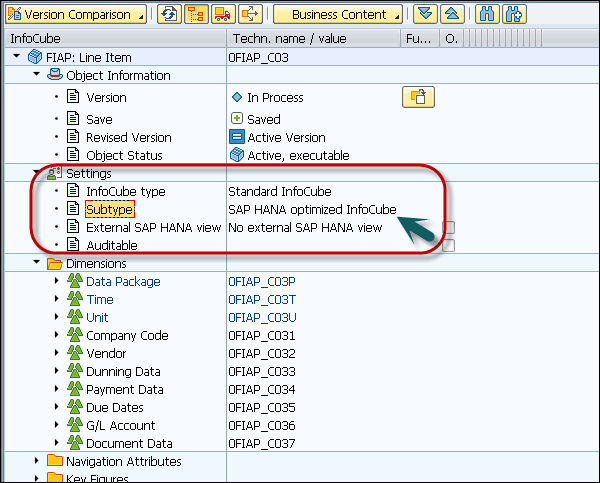Click the refresh icon in toolbar
The height and width of the screenshot is (483, 600).
[169, 15]
